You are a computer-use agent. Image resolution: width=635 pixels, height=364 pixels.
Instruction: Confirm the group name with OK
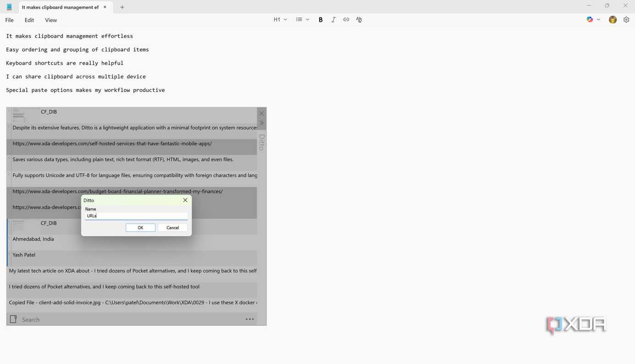point(140,228)
